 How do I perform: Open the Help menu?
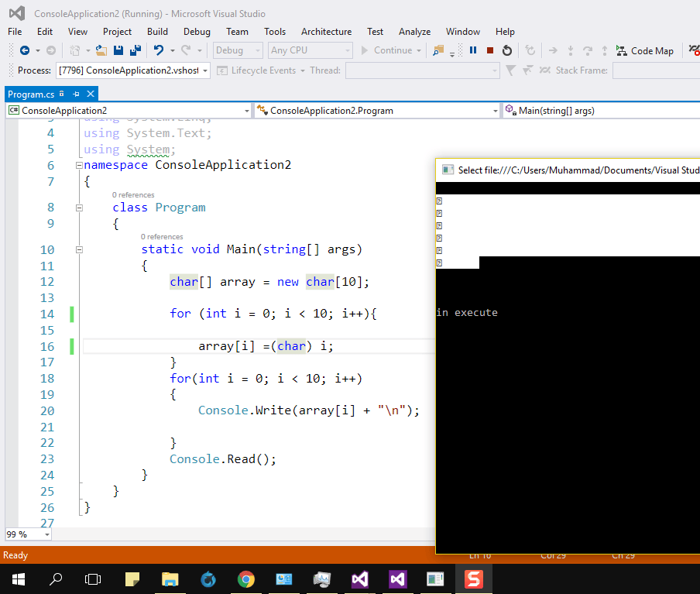[505, 32]
